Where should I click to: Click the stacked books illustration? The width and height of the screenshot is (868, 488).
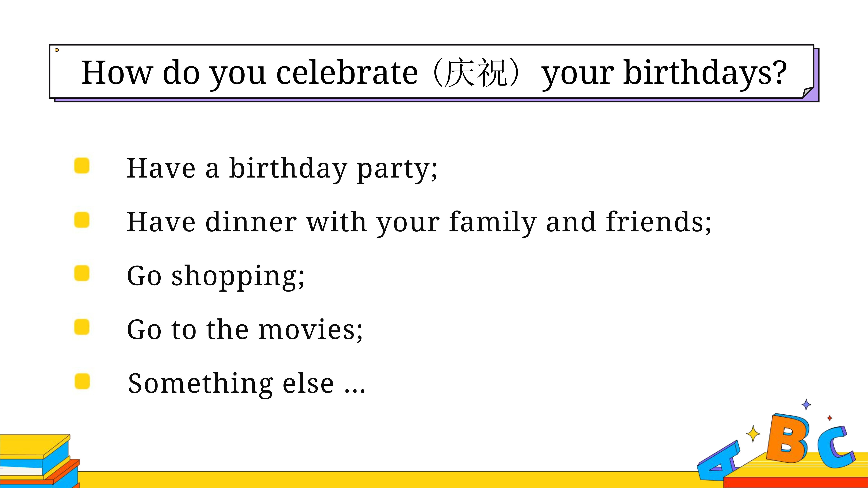point(40,461)
